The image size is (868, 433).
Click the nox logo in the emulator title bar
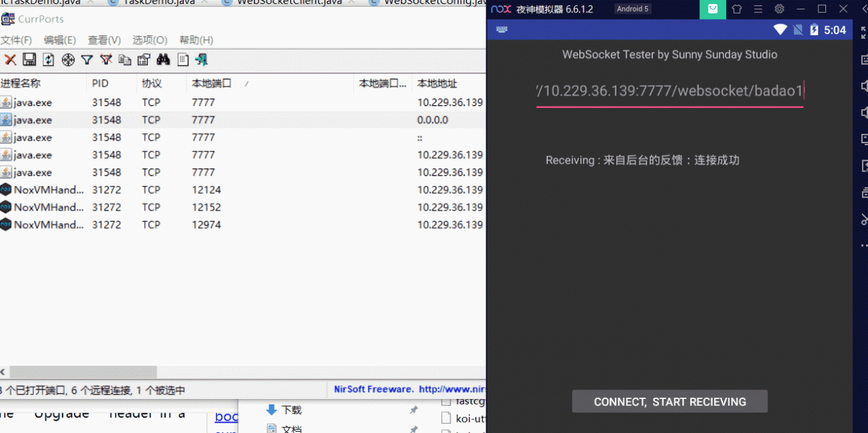[x=501, y=9]
